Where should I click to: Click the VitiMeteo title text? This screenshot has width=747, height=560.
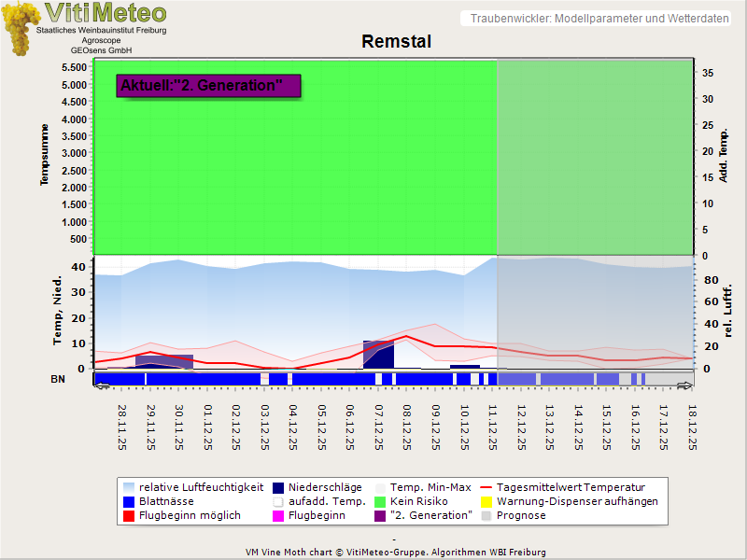click(x=106, y=13)
